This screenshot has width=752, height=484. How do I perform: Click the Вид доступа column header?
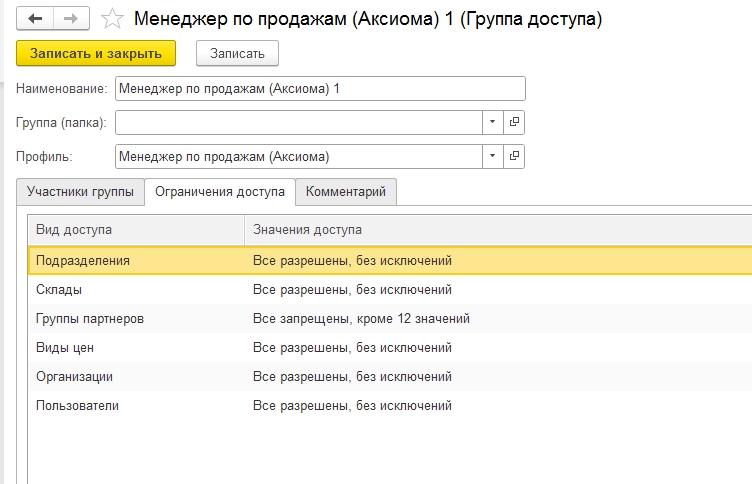(74, 230)
